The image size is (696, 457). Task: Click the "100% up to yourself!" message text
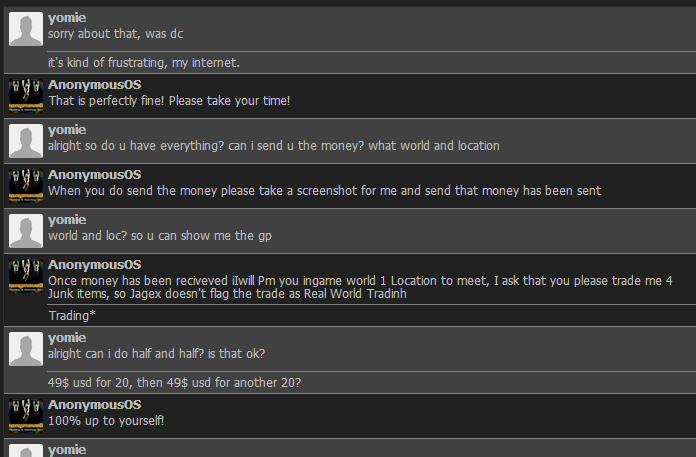pos(106,421)
